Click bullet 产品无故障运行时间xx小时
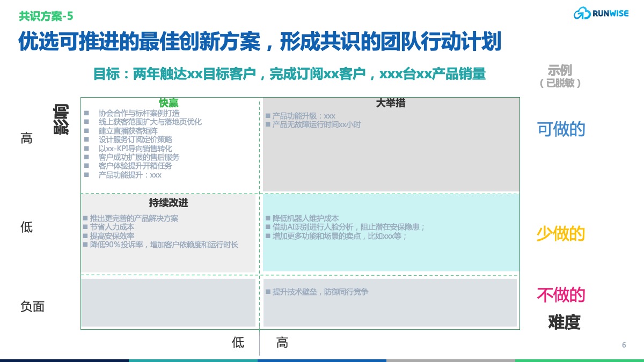644x362 pixels. coord(317,124)
